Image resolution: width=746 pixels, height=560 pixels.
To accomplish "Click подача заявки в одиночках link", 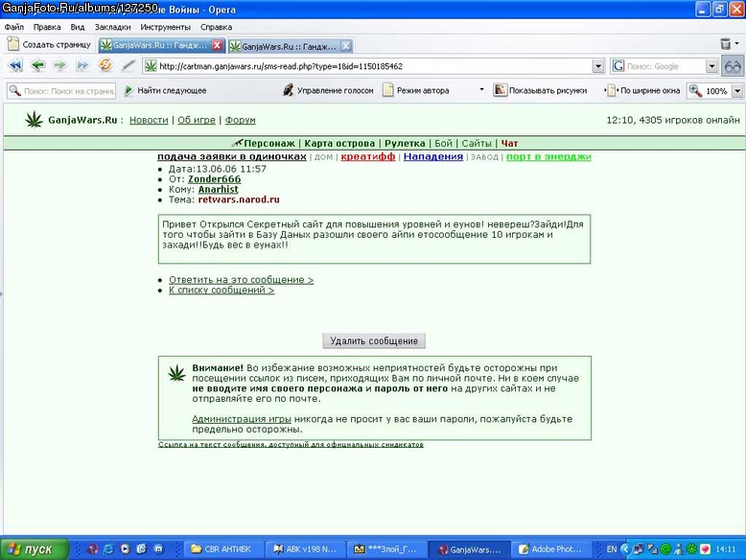I will tap(232, 156).
